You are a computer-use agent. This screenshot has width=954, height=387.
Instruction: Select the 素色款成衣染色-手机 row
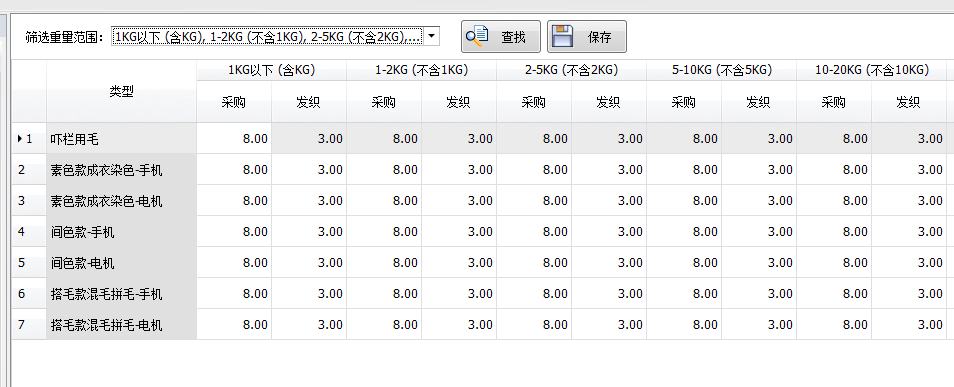click(x=122, y=170)
